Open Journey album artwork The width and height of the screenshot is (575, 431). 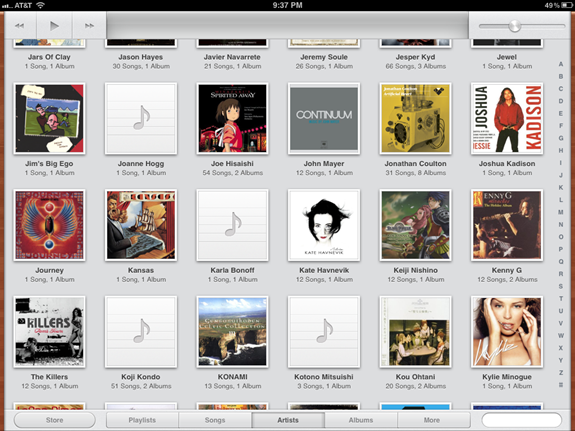tap(49, 225)
